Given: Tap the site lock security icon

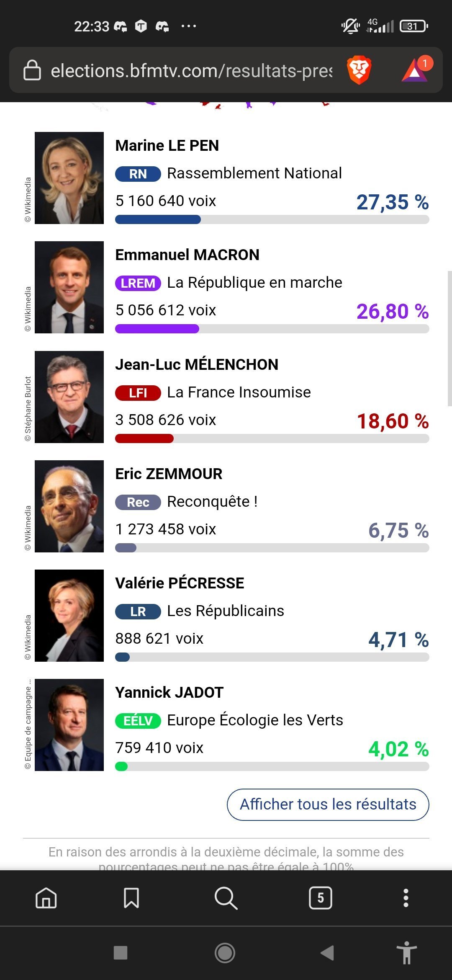Looking at the screenshot, I should (x=32, y=70).
